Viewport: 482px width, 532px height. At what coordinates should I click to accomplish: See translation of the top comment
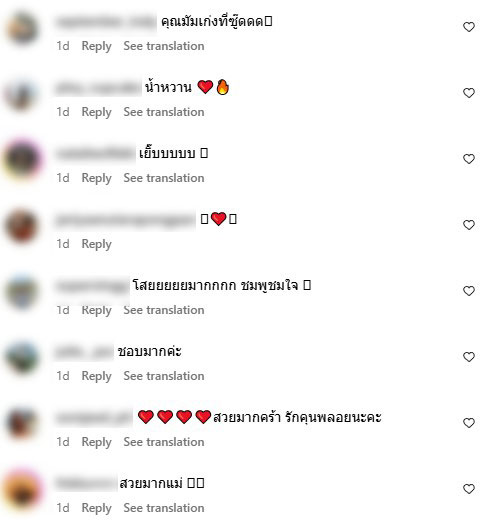(x=164, y=46)
